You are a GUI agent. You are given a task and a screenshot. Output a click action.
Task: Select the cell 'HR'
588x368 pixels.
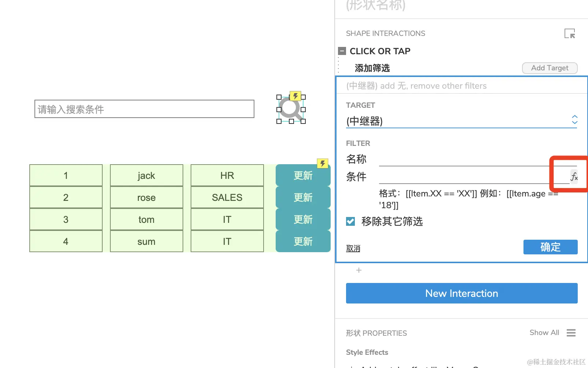pos(227,175)
